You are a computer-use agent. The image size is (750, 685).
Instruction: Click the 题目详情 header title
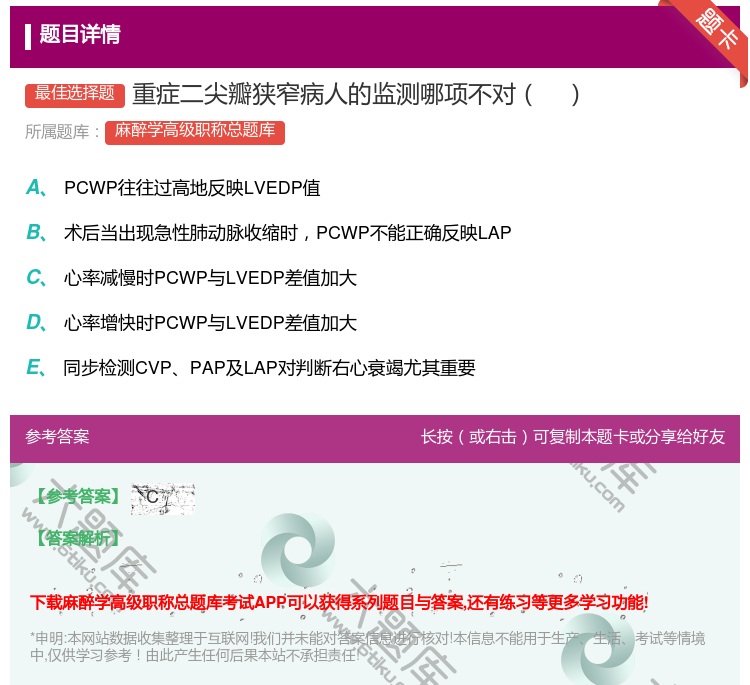tap(80, 34)
